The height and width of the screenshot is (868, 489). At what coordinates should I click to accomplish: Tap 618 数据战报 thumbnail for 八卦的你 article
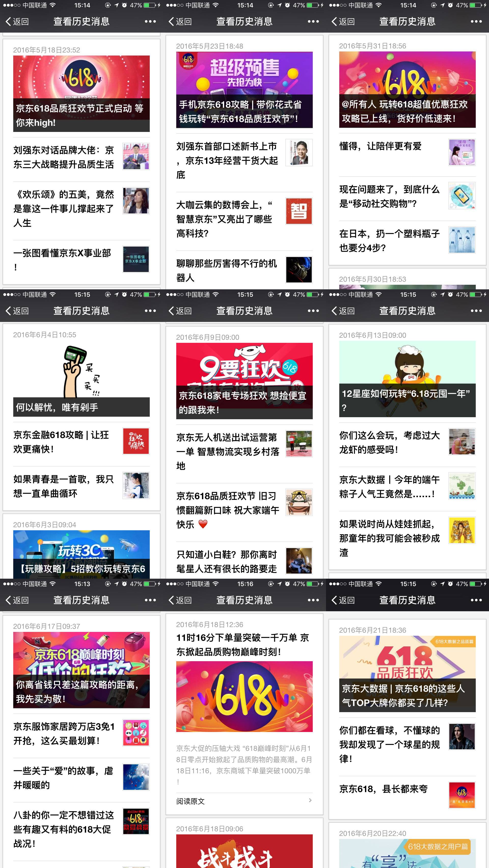(x=136, y=821)
